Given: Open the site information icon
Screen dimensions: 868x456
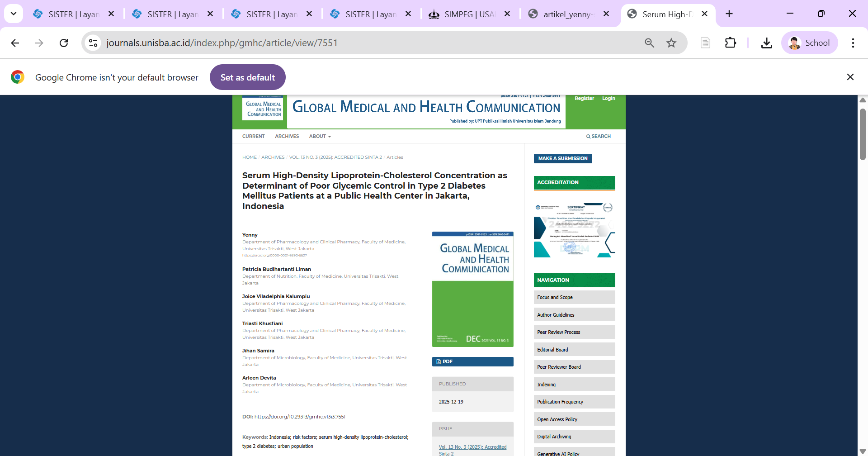Looking at the screenshot, I should (93, 43).
